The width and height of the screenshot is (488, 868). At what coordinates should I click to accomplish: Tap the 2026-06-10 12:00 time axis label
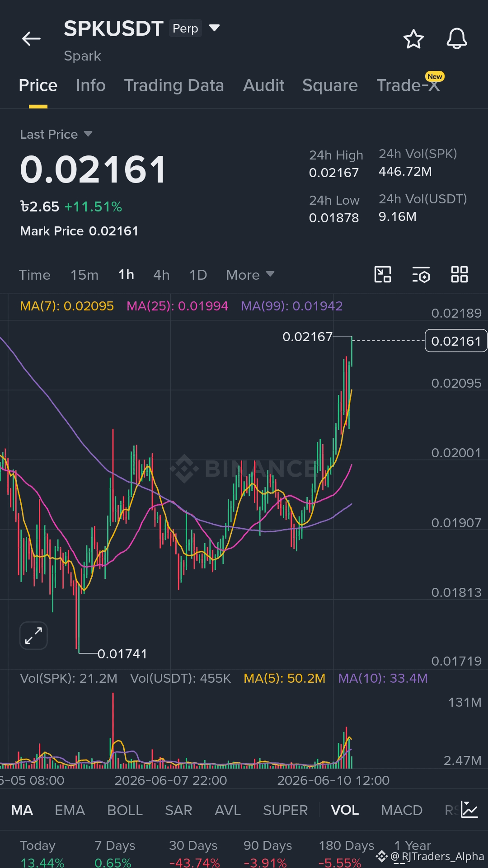tap(333, 780)
